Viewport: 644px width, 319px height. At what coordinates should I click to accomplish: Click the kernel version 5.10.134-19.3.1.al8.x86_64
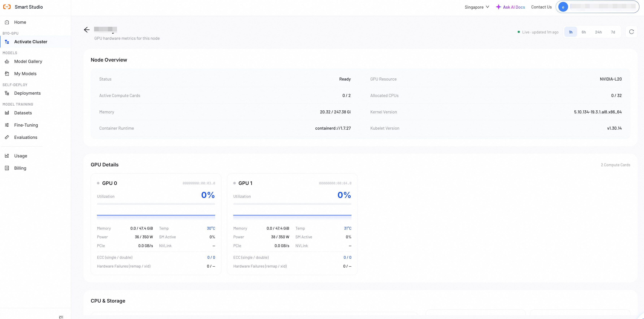(x=598, y=112)
